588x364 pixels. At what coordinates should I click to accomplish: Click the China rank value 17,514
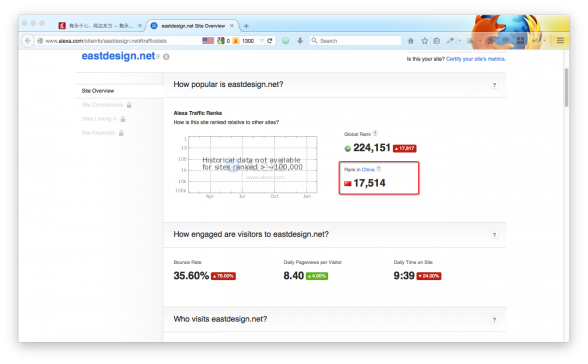coord(369,183)
